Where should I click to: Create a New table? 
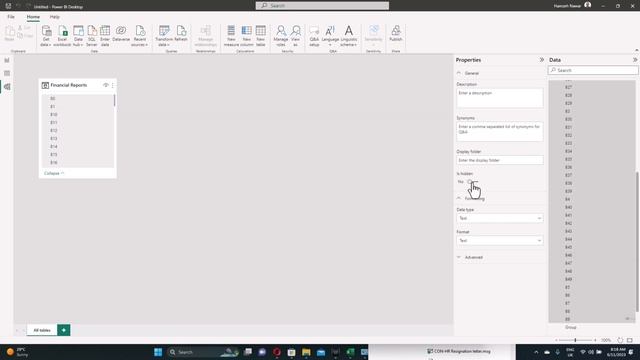point(260,36)
